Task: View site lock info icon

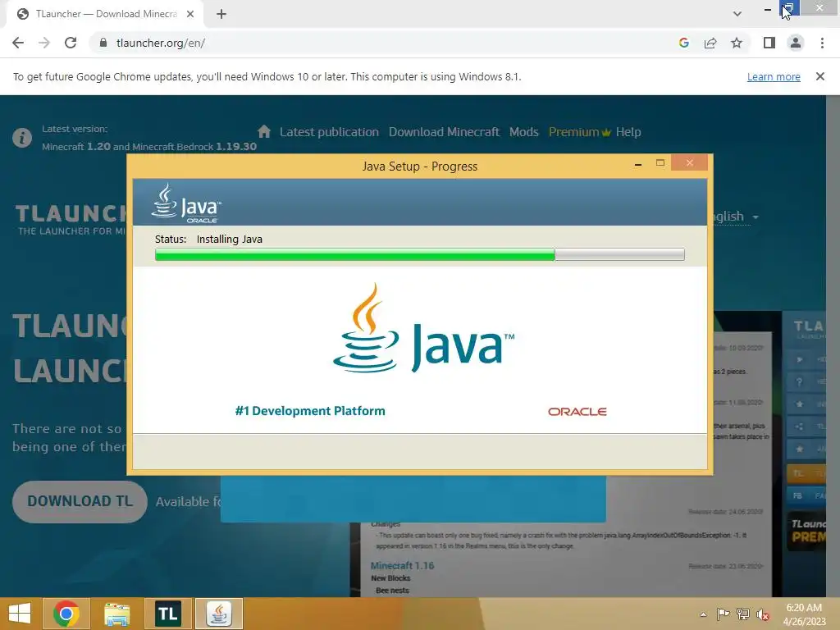Action: point(103,43)
